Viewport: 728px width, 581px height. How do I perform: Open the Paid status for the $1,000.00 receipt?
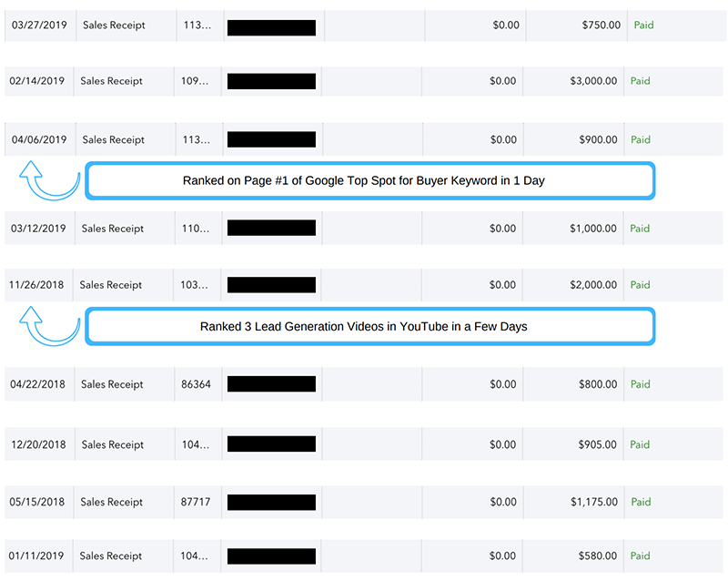click(x=641, y=229)
